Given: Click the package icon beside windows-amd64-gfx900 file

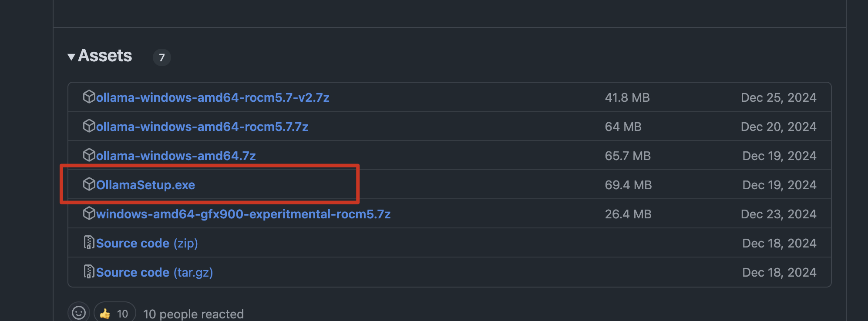Looking at the screenshot, I should coord(89,213).
